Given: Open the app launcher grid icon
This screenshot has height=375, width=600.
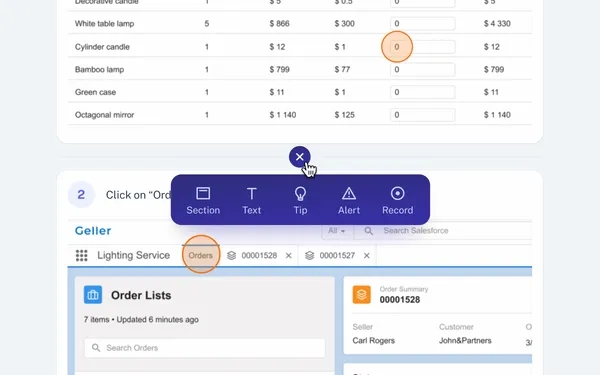Looking at the screenshot, I should 82,255.
